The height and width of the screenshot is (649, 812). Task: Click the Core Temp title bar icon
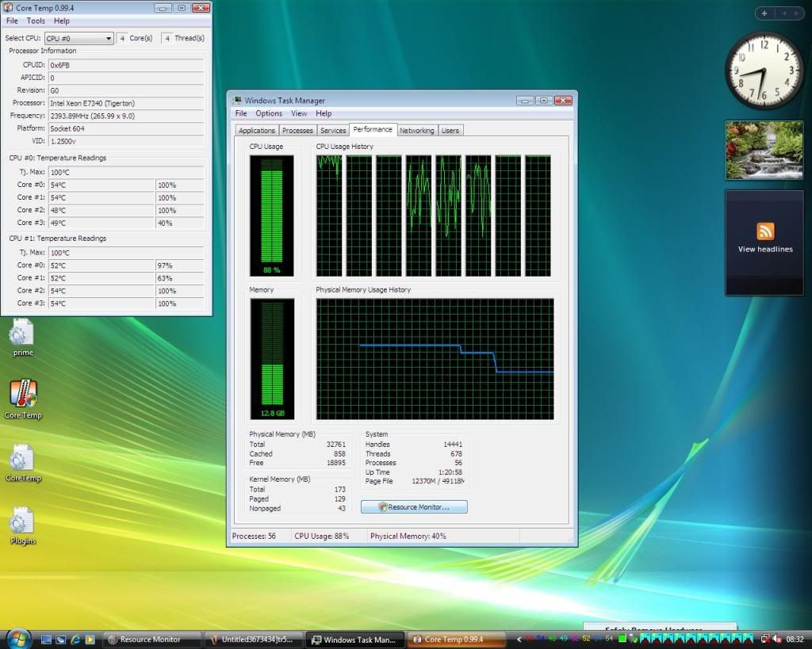[8, 8]
